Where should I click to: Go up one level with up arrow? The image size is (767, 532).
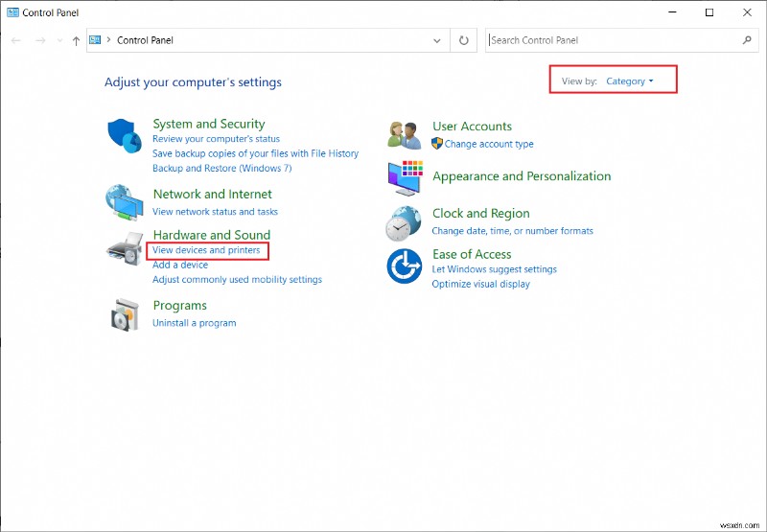pyautogui.click(x=76, y=41)
